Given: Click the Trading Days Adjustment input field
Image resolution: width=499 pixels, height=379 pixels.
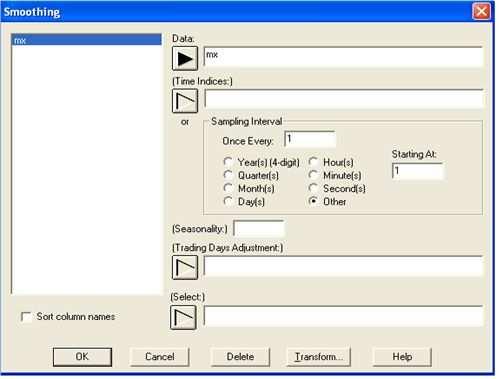Looking at the screenshot, I should coord(343,266).
